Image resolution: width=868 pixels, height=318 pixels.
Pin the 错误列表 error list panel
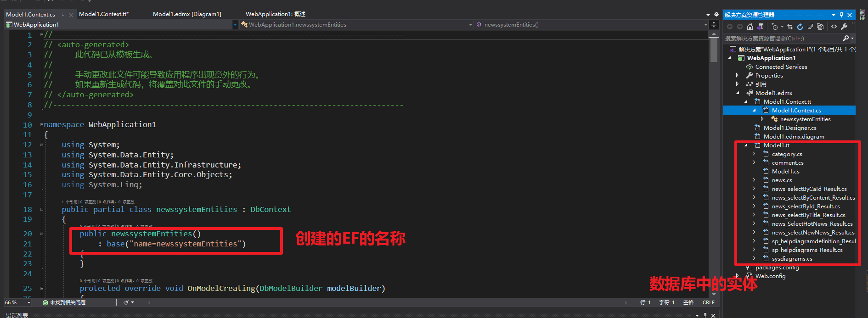pos(705,315)
